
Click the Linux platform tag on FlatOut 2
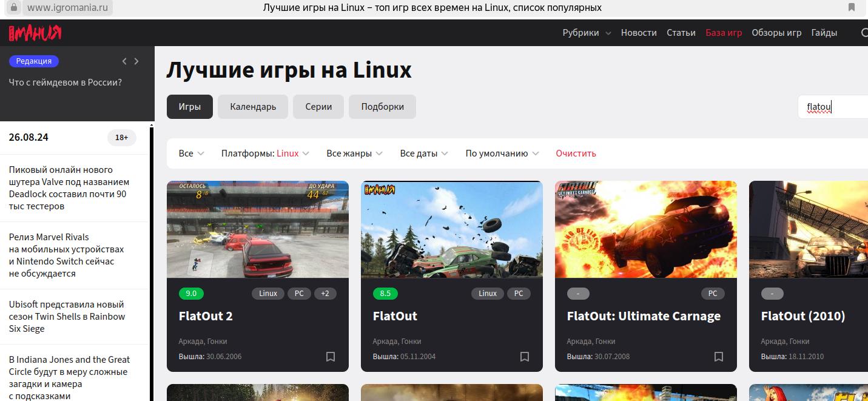268,294
